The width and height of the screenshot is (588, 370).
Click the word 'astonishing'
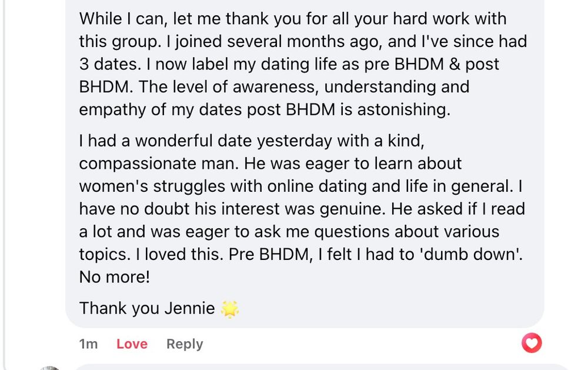[403, 109]
